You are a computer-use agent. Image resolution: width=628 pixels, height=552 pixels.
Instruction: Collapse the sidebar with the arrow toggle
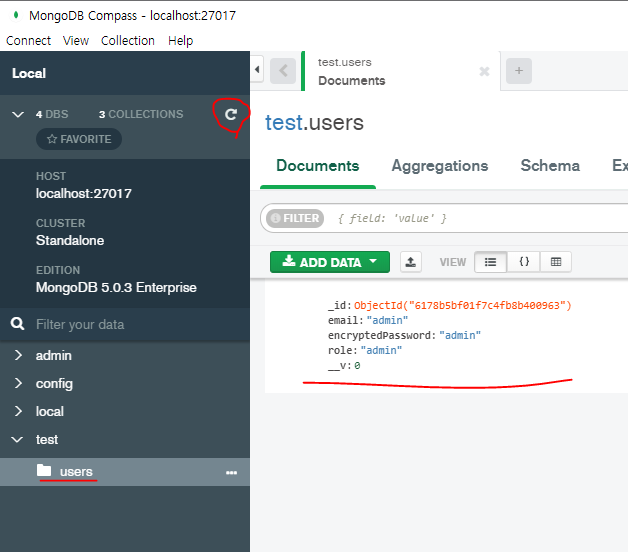click(x=257, y=70)
